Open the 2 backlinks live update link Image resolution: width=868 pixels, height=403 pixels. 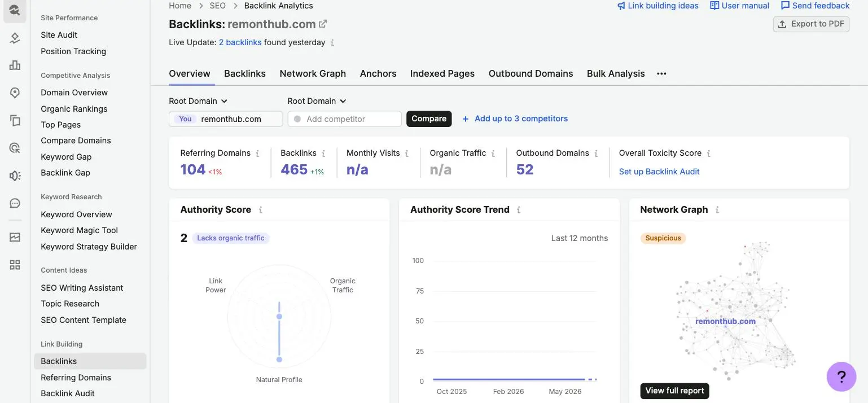click(240, 42)
